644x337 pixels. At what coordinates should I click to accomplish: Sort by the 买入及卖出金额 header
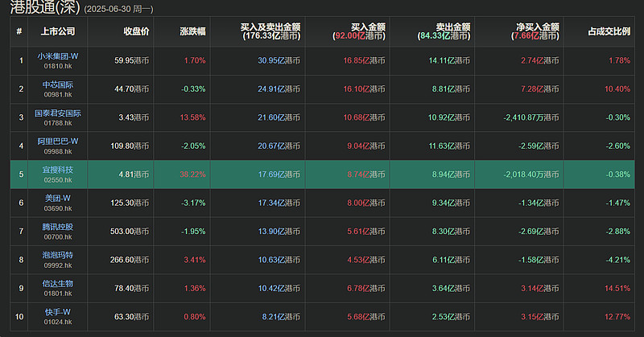270,27
